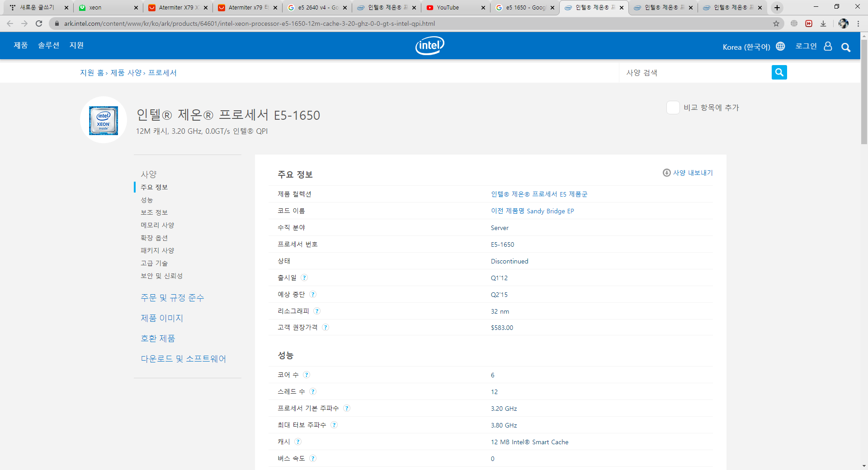Click the Xeon processor badge image
Viewport: 868px width, 470px height.
[x=104, y=120]
